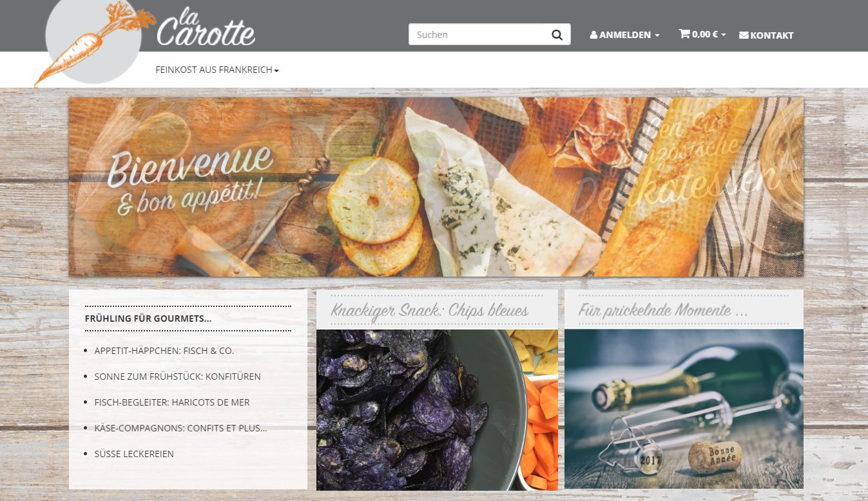
Task: Click the champagne bottle image
Action: coord(684,409)
